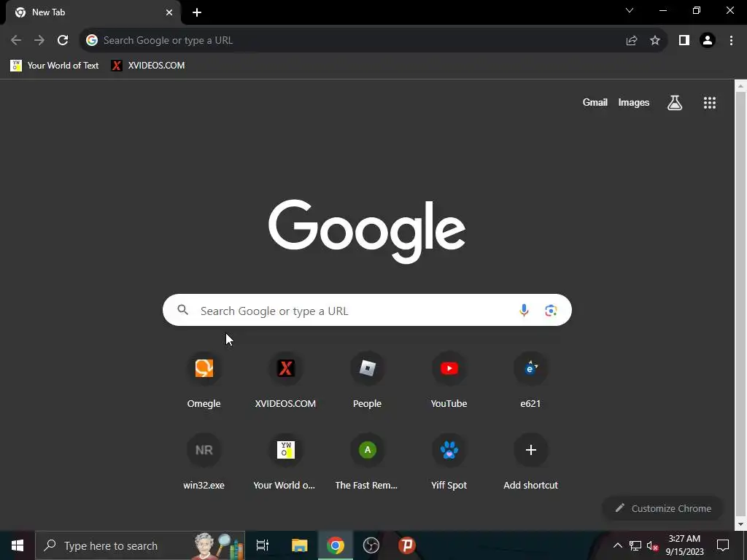This screenshot has width=747, height=560.
Task: Click the Windows taskbar search box
Action: click(140, 545)
